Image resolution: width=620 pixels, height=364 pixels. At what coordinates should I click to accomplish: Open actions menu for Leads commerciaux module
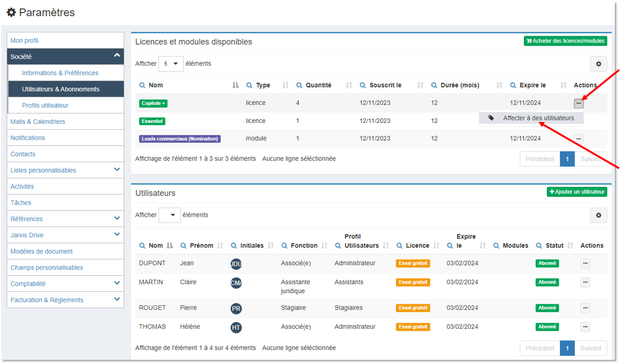[x=579, y=139]
